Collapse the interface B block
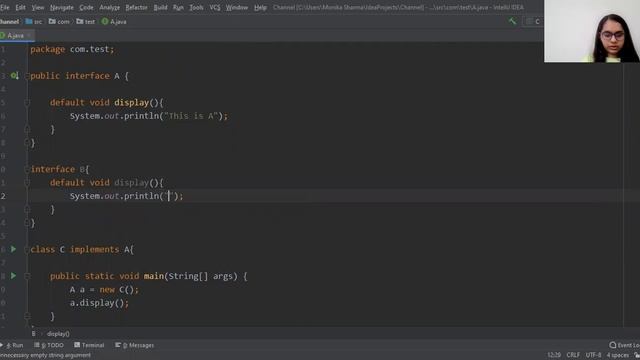Screen dimensions: 640x360 [27, 169]
